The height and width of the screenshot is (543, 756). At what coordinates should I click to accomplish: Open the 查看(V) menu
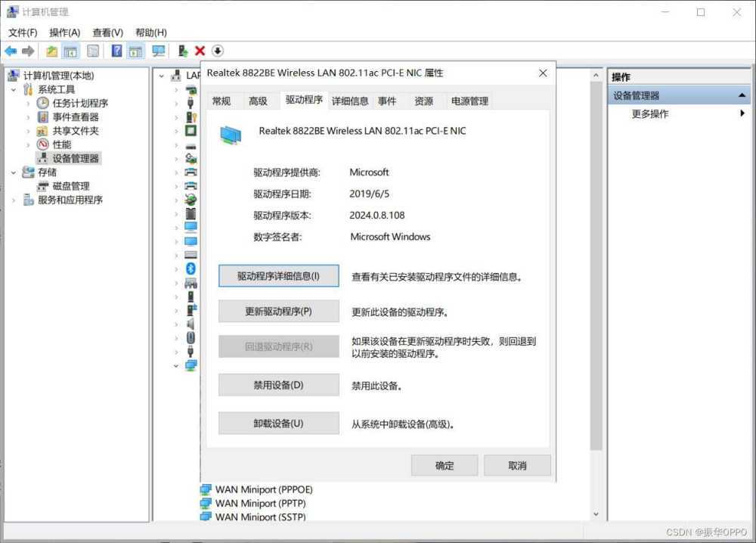point(107,33)
